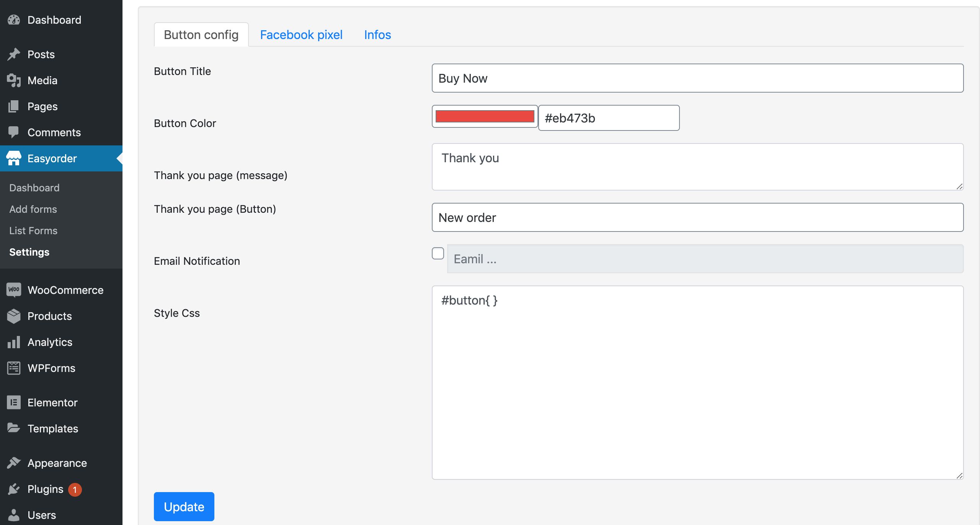
Task: Open the Infos tab
Action: pos(377,35)
